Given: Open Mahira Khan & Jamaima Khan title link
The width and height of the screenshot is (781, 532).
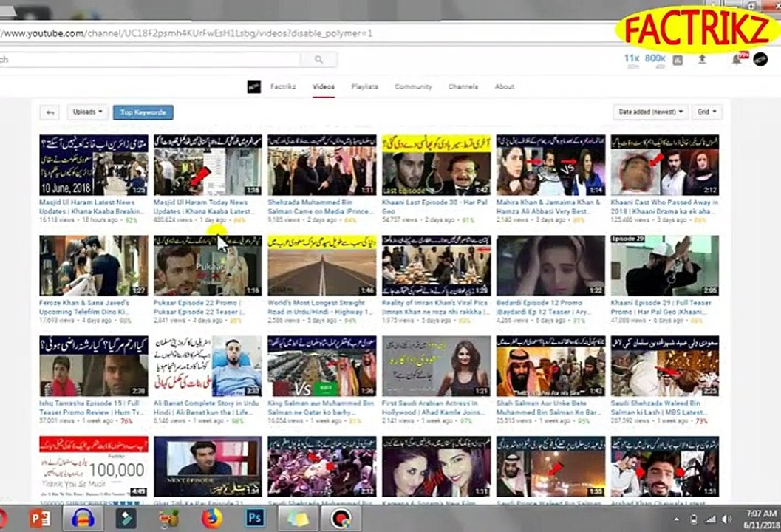Looking at the screenshot, I should click(548, 207).
